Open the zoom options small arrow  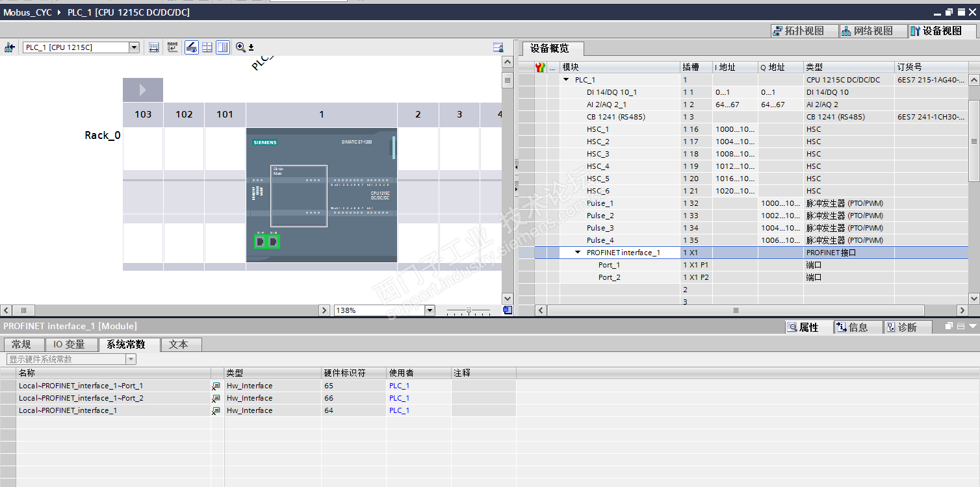[251, 47]
